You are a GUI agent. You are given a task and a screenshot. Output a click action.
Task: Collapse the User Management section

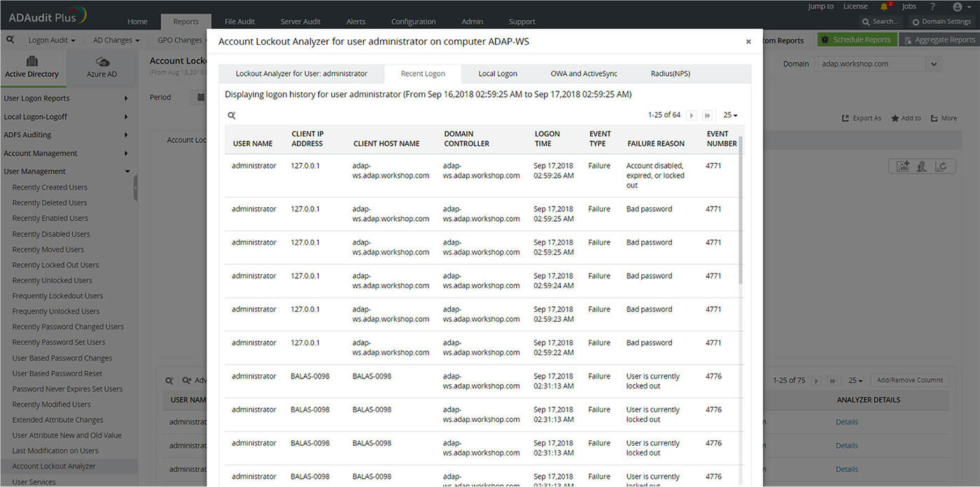coord(127,171)
